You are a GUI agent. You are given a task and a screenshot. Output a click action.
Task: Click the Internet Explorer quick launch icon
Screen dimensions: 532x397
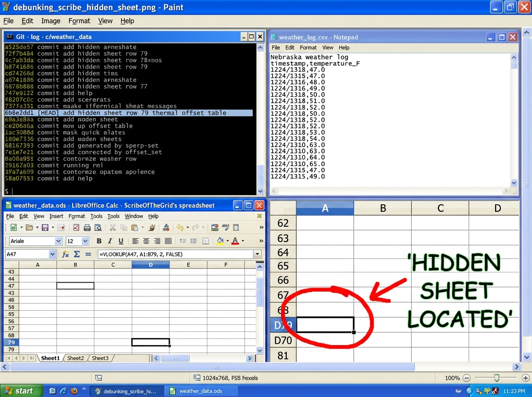pyautogui.click(x=63, y=391)
